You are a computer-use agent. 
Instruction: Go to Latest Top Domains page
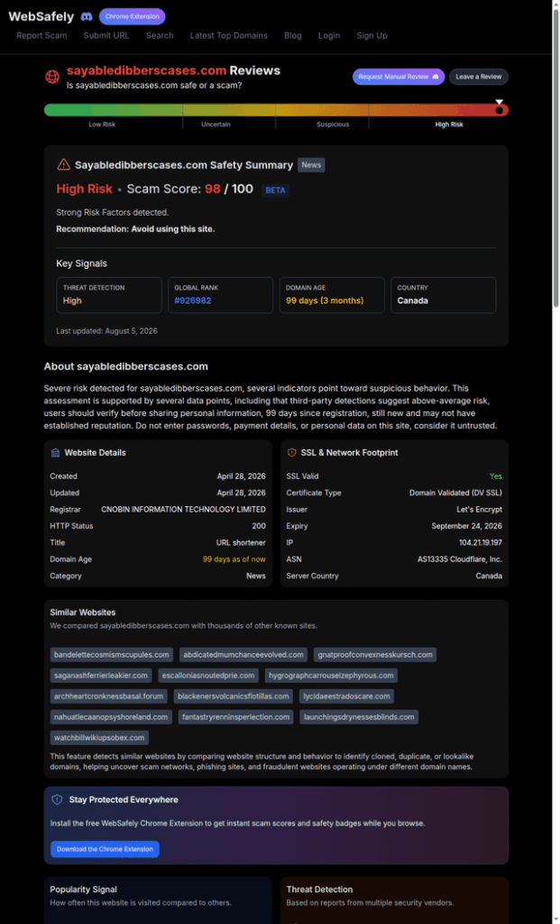coord(228,35)
